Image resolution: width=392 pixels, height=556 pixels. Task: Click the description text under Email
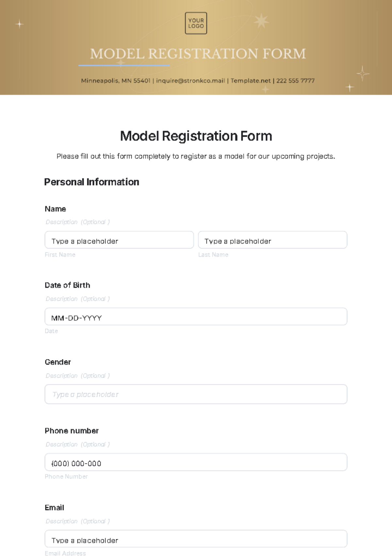[78, 521]
